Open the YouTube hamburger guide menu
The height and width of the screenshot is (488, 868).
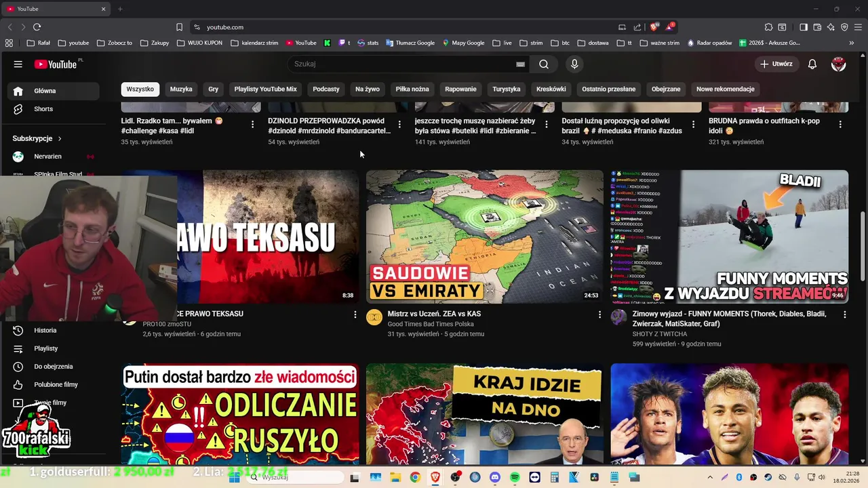point(18,64)
